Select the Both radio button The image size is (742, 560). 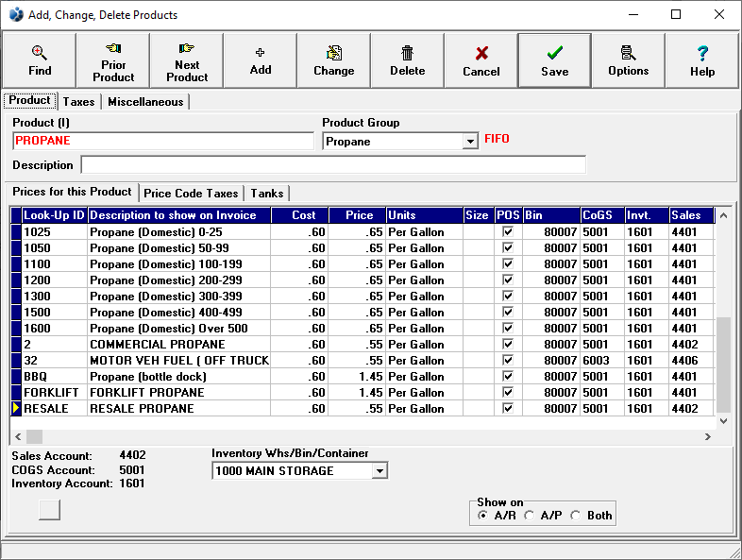pyautogui.click(x=577, y=516)
